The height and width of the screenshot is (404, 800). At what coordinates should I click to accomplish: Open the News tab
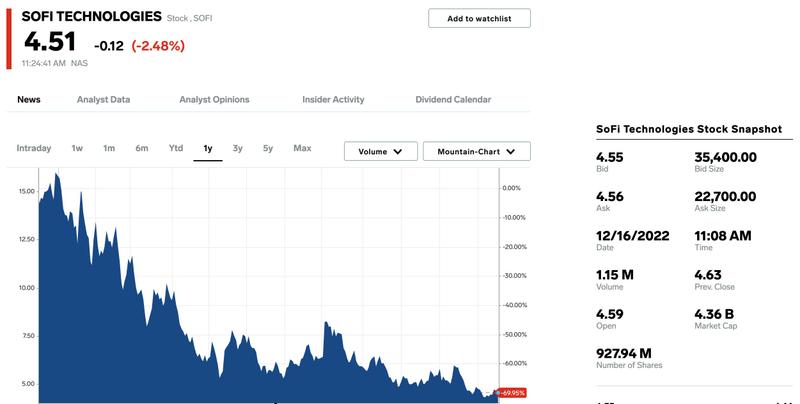point(29,99)
